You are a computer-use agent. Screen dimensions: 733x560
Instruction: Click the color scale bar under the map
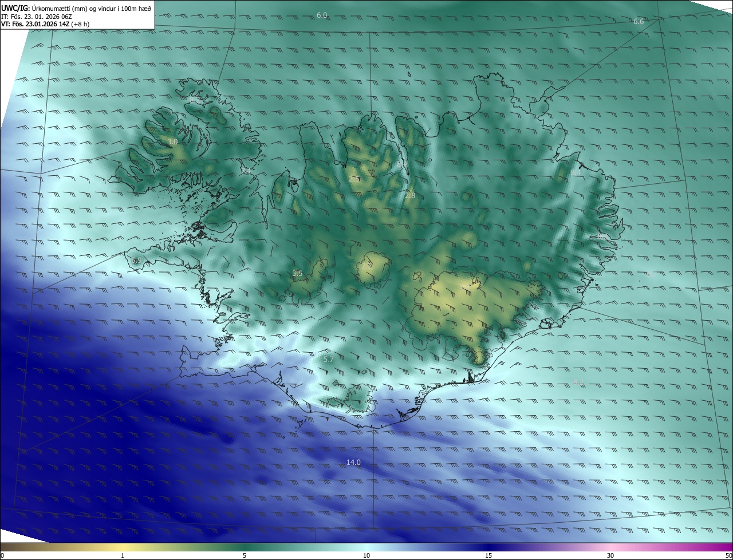[366, 547]
